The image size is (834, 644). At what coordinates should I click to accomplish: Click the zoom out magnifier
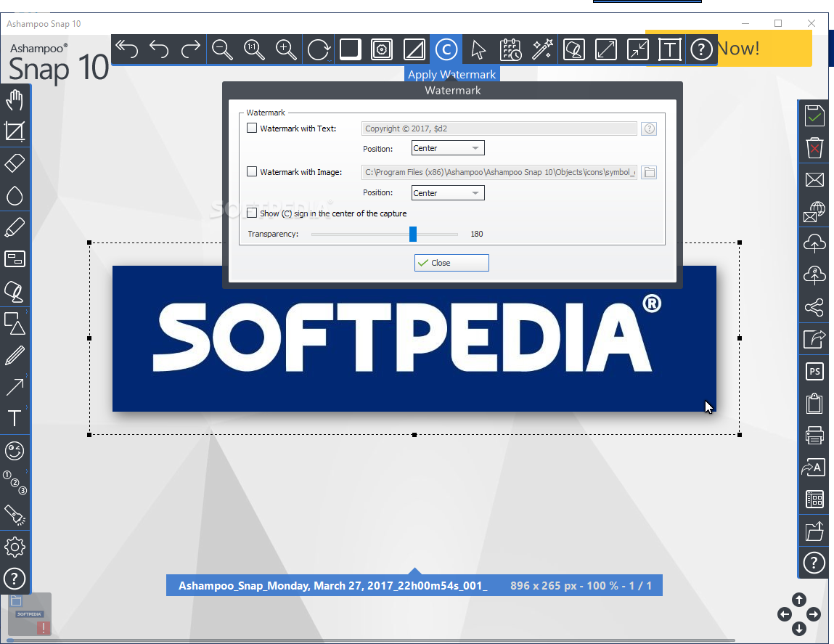click(222, 49)
